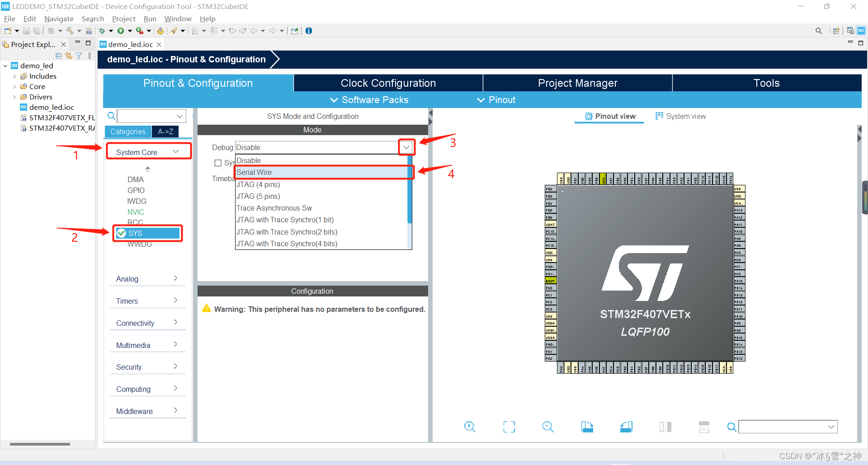Click the Information center blue icon
The width and height of the screenshot is (868, 465).
[309, 31]
